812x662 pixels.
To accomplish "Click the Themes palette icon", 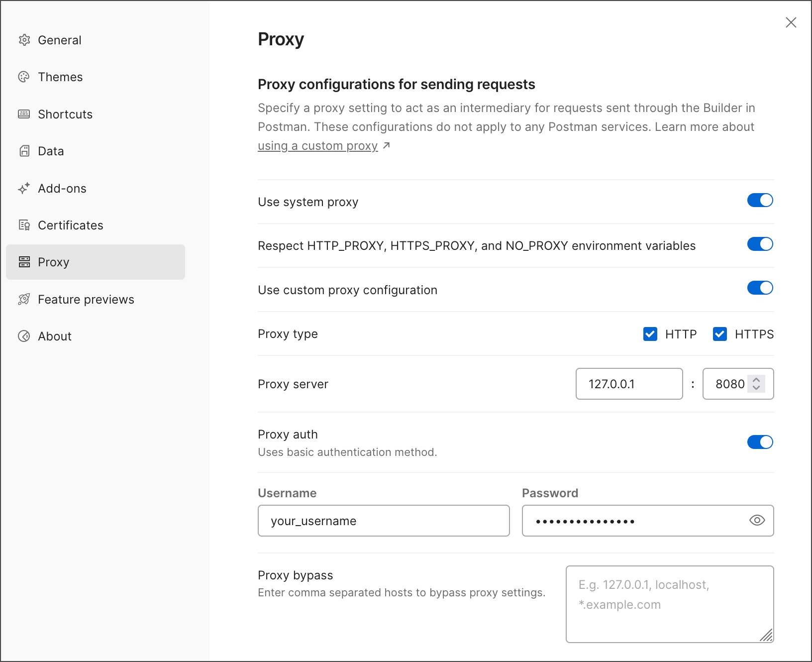I will coord(24,77).
